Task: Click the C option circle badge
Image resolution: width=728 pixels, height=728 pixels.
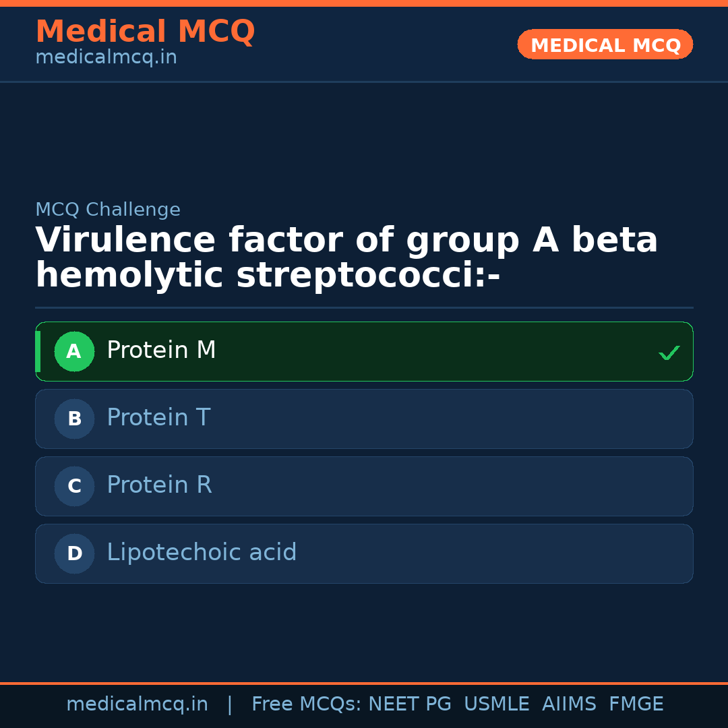Action: 74,486
